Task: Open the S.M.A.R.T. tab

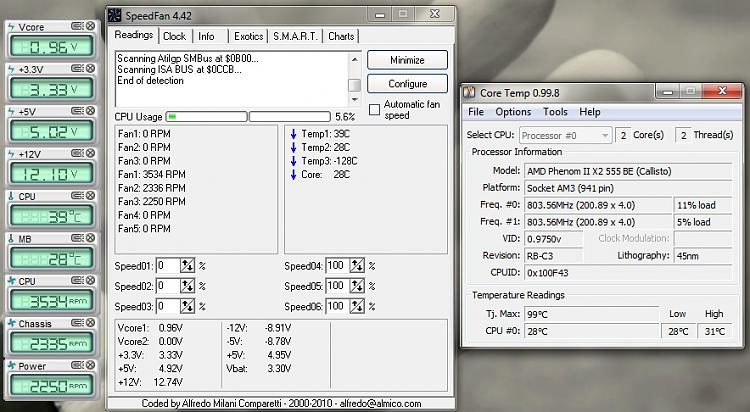Action: (295, 36)
